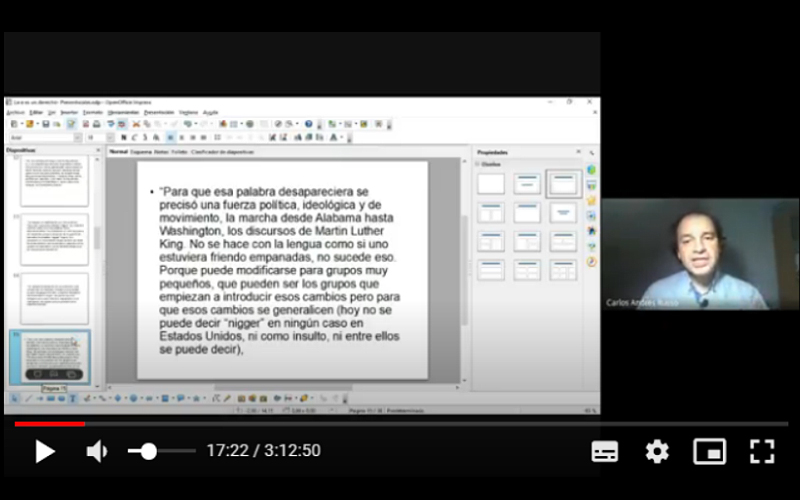800x500 pixels.
Task: Open the font size dropdown
Action: (x=102, y=137)
